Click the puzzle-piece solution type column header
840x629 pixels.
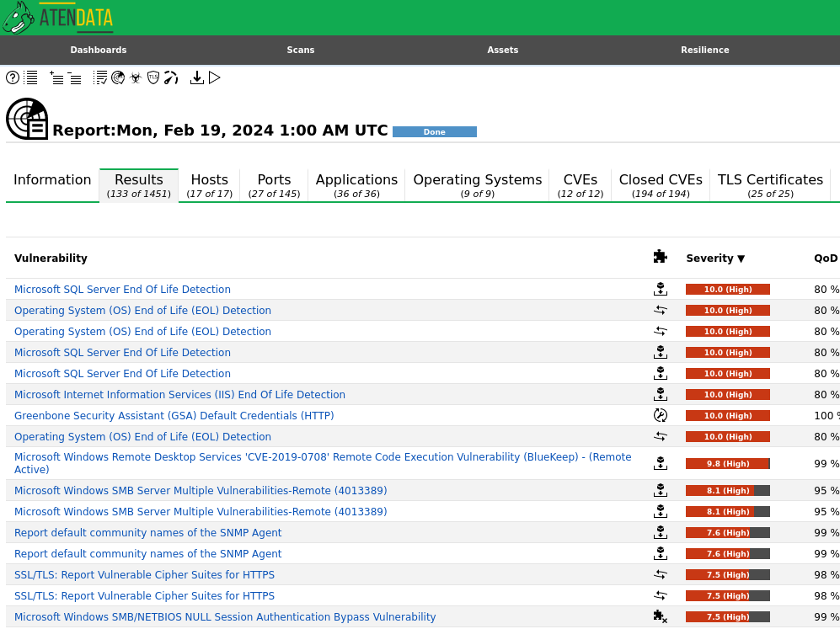coord(661,255)
